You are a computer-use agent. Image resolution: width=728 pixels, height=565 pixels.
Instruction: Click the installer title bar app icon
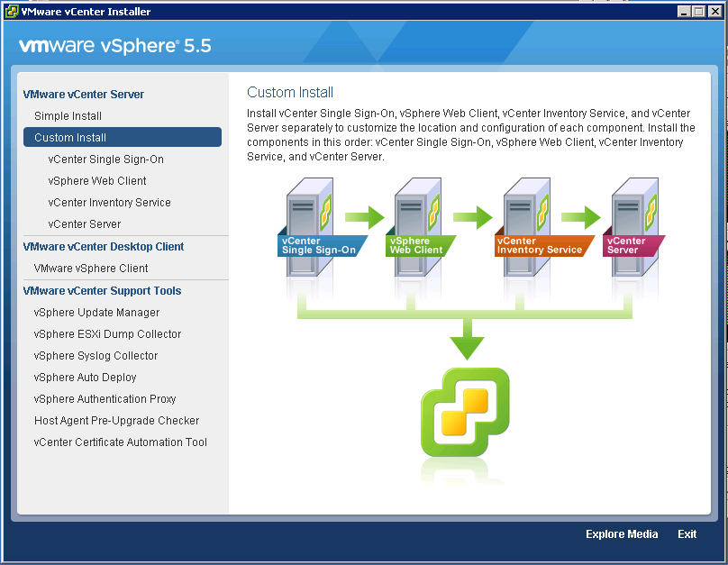[x=12, y=12]
